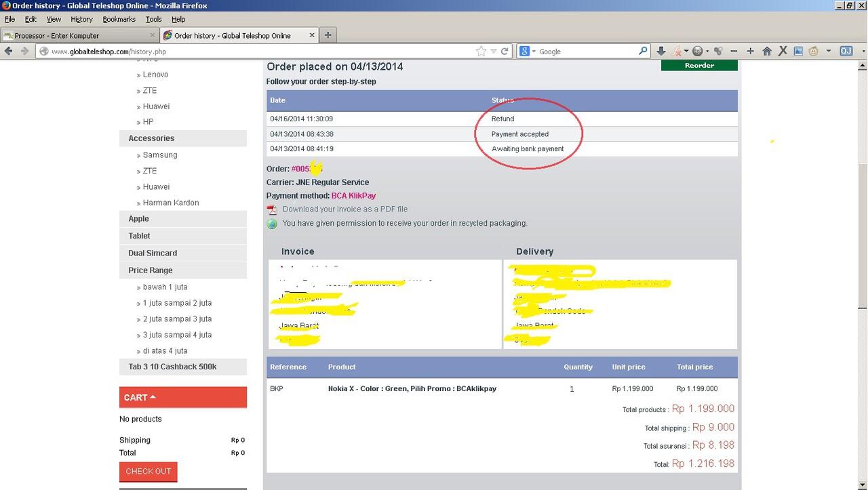The image size is (868, 490).
Task: Close the Processor - Enter Komputer tab
Action: pyautogui.click(x=153, y=35)
